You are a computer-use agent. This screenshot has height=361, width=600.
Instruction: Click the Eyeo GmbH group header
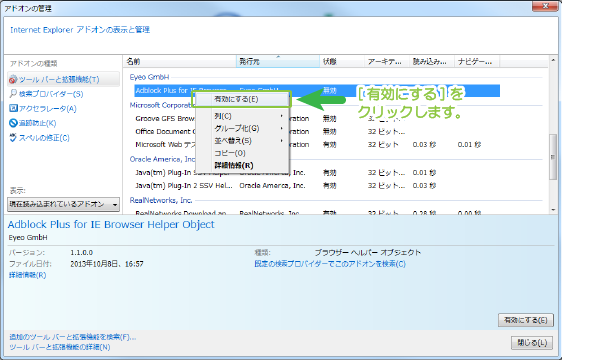[x=149, y=77]
